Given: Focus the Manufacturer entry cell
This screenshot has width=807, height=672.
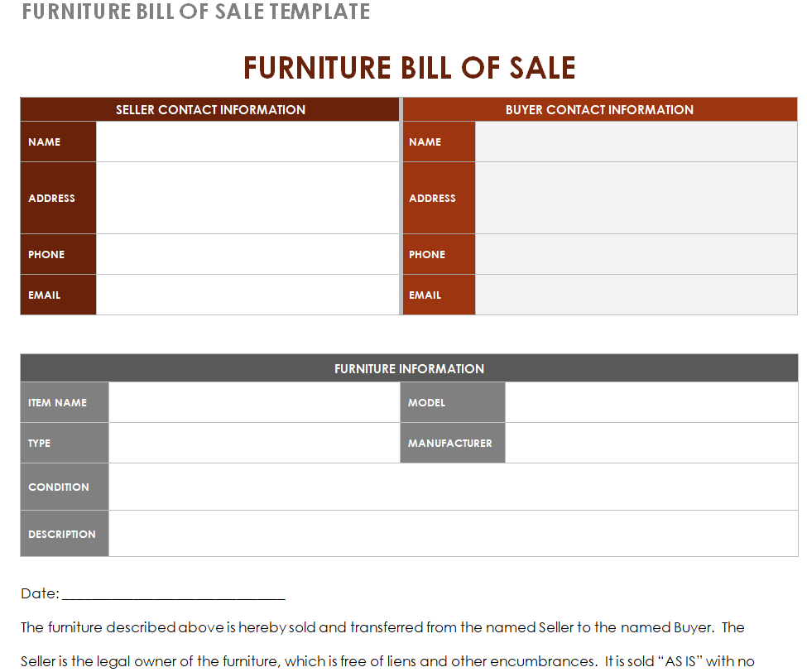Looking at the screenshot, I should click(x=651, y=443).
